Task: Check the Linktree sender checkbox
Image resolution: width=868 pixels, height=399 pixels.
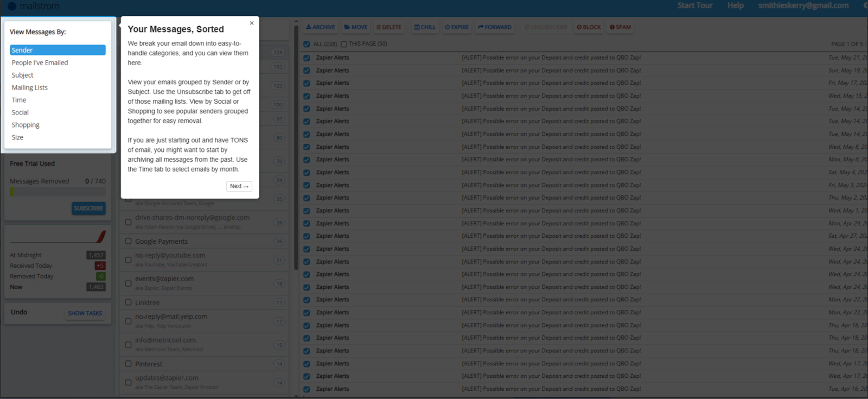Action: 129,303
